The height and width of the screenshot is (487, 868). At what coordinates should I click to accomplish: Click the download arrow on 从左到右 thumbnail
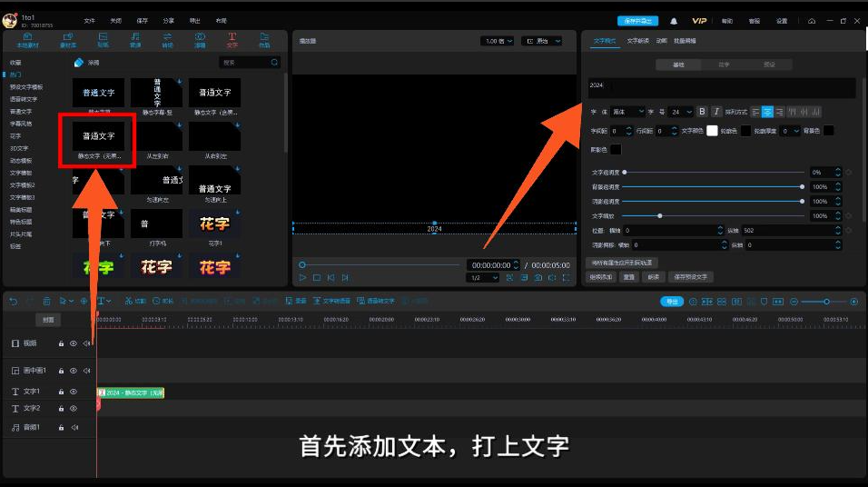click(x=180, y=125)
